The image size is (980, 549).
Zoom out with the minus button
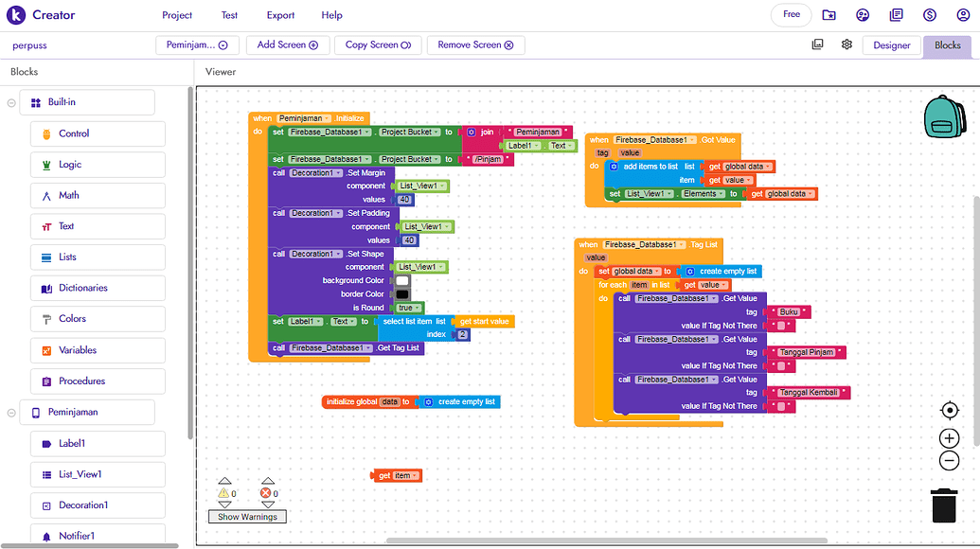[x=950, y=461]
